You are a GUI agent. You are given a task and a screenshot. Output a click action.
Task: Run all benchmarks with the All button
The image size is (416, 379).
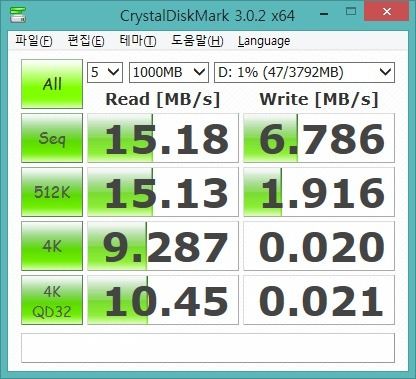(52, 84)
